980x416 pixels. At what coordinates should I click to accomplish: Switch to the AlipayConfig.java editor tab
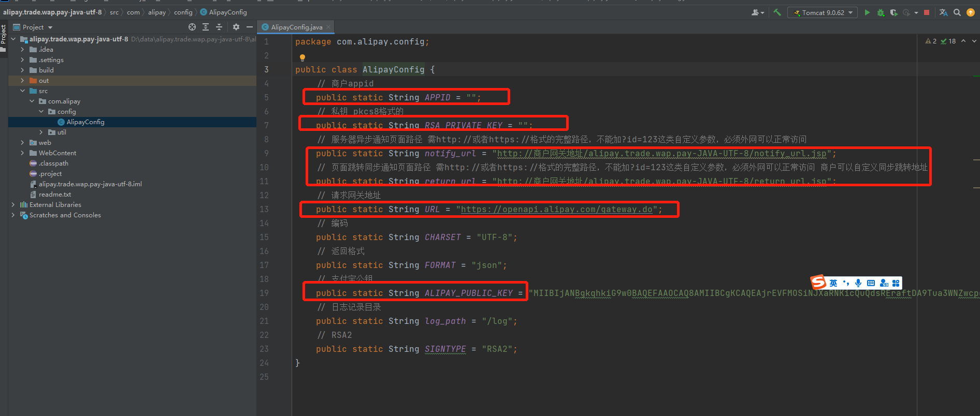296,27
